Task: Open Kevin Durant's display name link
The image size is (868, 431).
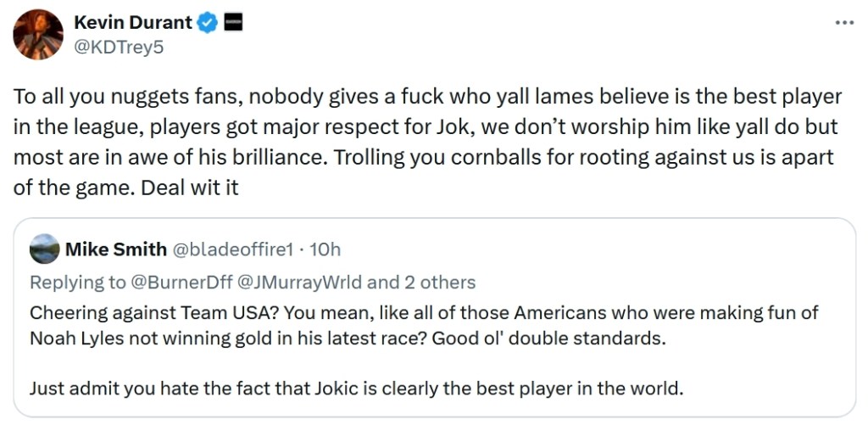Action: coord(134,22)
